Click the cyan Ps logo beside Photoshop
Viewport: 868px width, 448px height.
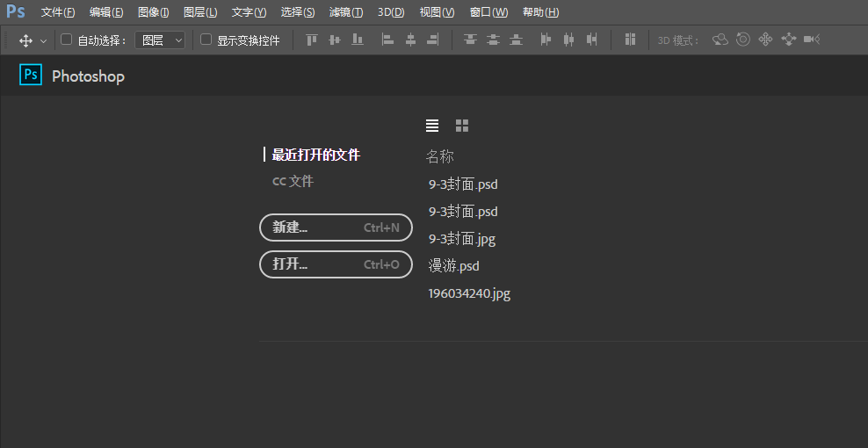(x=31, y=74)
